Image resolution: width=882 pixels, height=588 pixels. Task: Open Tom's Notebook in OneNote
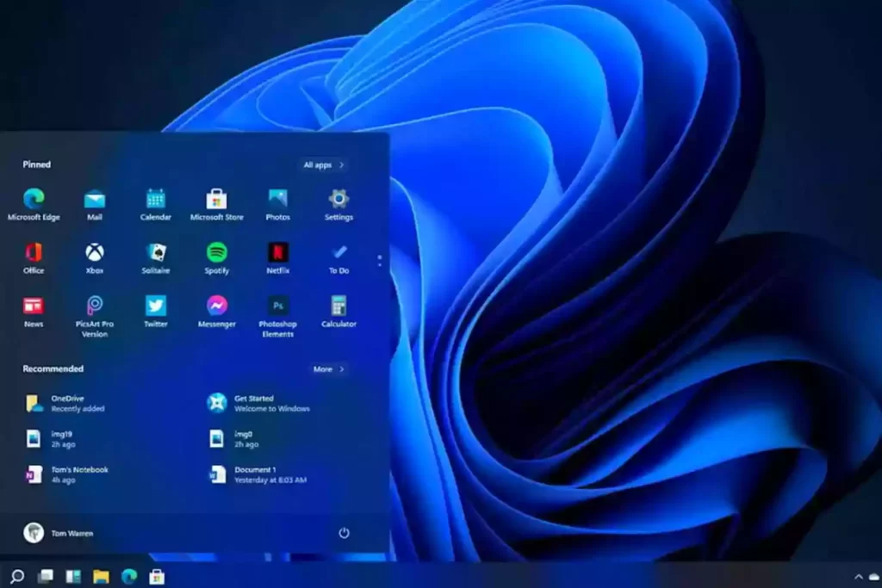(67, 474)
